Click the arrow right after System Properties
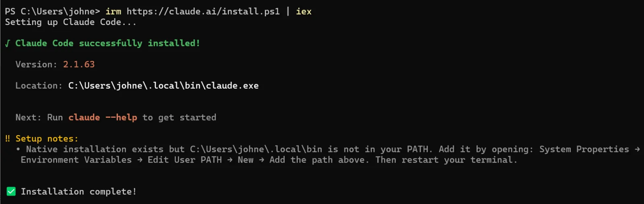 pyautogui.click(x=637, y=149)
